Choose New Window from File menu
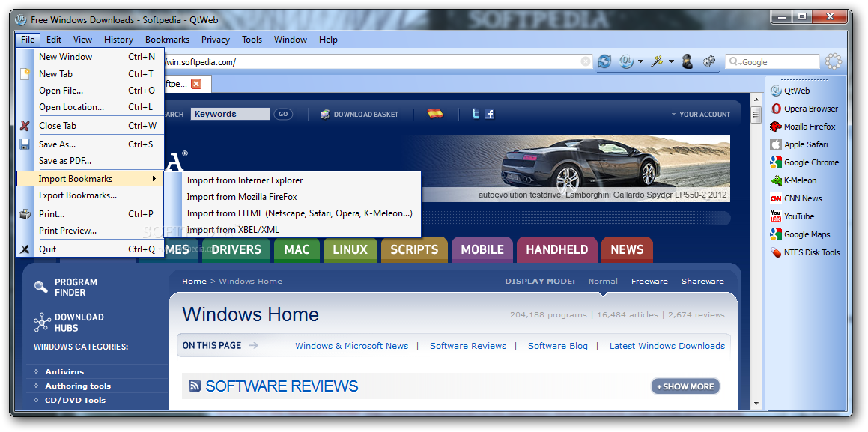 click(90, 56)
